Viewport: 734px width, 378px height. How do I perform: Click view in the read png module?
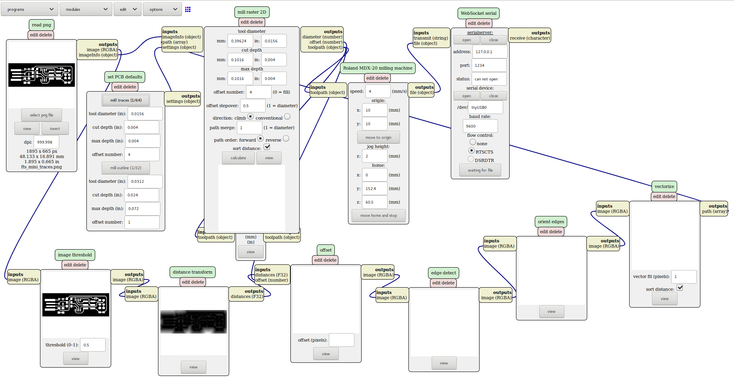pos(27,128)
